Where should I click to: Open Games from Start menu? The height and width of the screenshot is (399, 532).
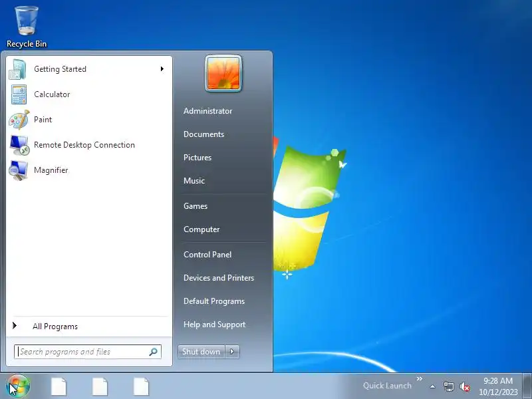coord(196,206)
